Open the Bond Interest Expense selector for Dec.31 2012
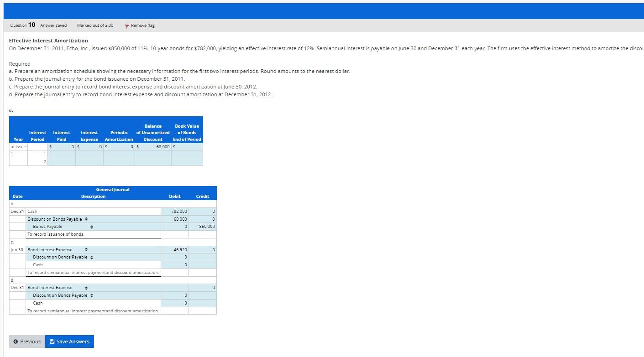This screenshot has width=644, height=357. tap(85, 288)
